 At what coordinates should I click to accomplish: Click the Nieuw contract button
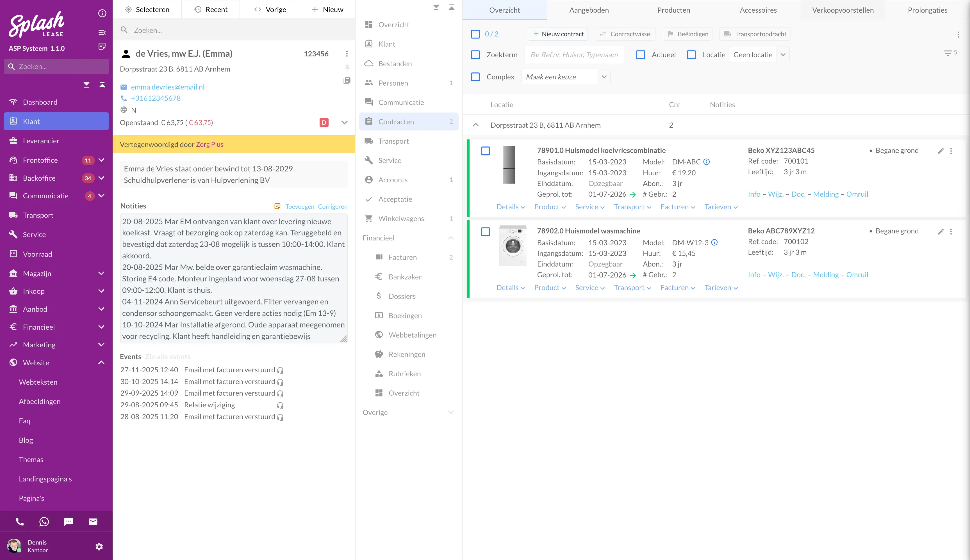pyautogui.click(x=558, y=34)
